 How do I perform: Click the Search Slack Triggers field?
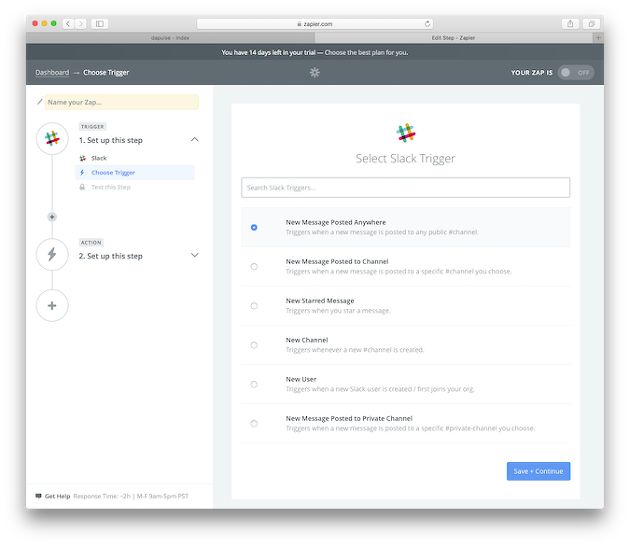tap(405, 188)
